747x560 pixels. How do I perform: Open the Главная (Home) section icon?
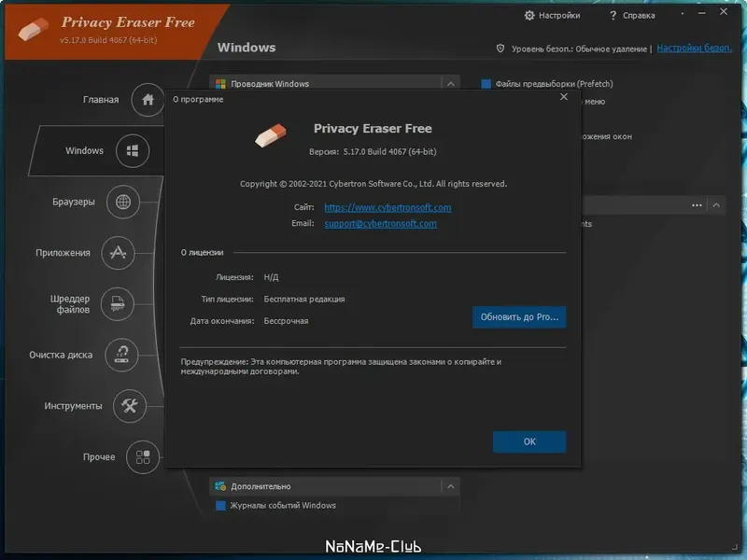point(147,100)
